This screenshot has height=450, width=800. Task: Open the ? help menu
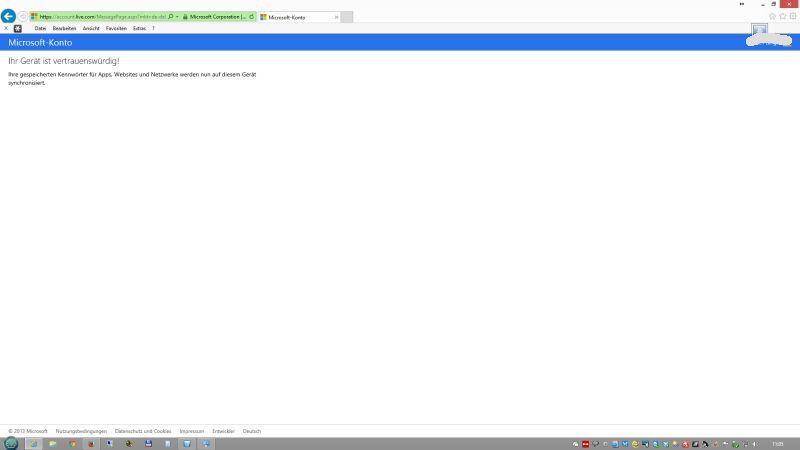(x=153, y=29)
